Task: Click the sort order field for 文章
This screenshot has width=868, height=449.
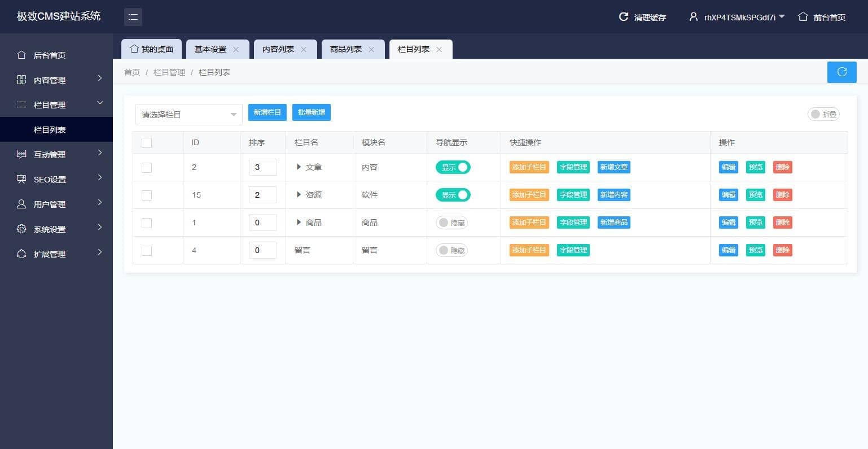Action: click(x=262, y=167)
